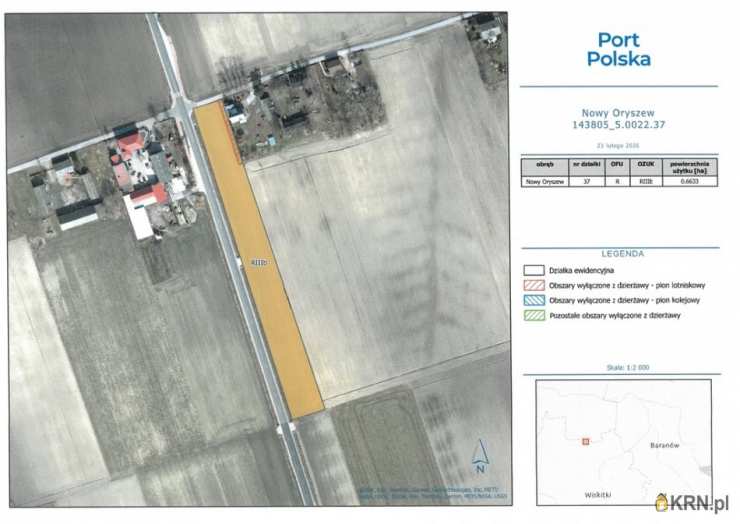Click the red hatched pion lotniskowy symbol
The image size is (740, 524).
point(532,285)
